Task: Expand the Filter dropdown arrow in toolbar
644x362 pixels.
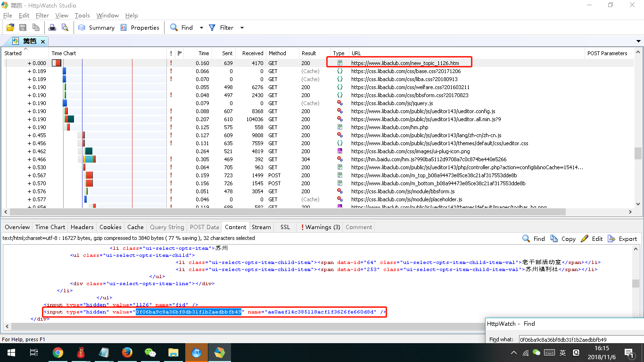Action: click(242, 28)
